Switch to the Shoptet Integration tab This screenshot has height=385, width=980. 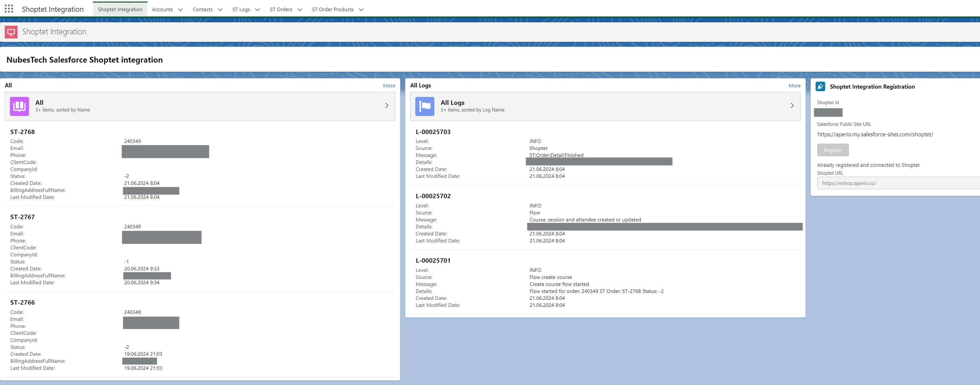(120, 10)
